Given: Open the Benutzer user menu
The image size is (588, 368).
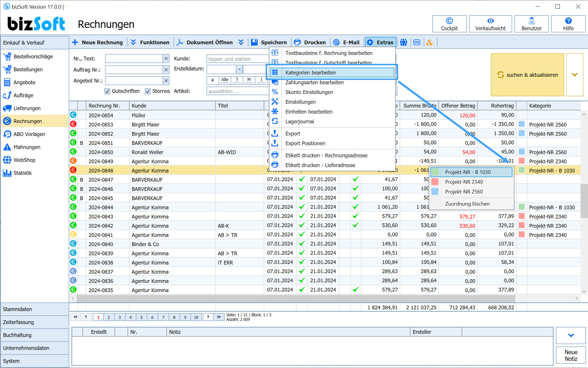Looking at the screenshot, I should coord(531,24).
